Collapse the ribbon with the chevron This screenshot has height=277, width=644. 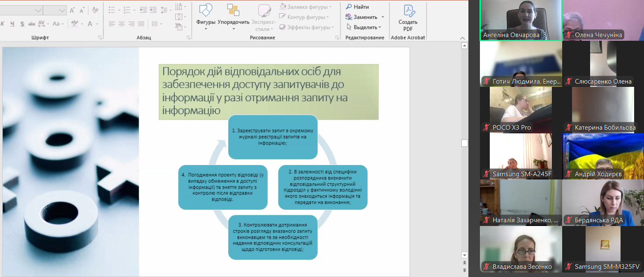coord(462,38)
